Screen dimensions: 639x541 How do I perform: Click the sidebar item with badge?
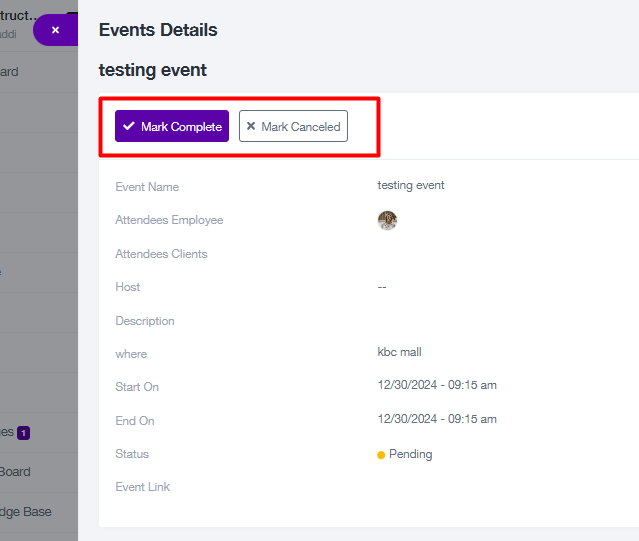click(15, 432)
